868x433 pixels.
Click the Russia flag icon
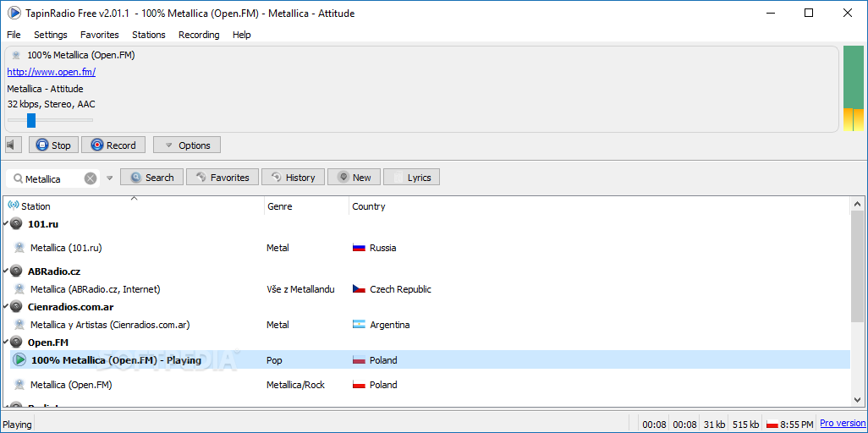(x=359, y=248)
